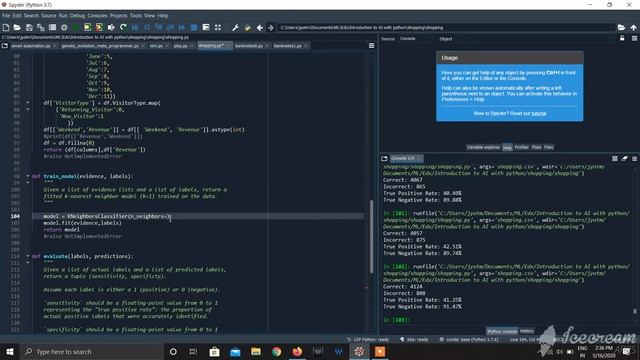This screenshot has height=360, width=640.
Task: Maximize the current pane
Action: 206,27
